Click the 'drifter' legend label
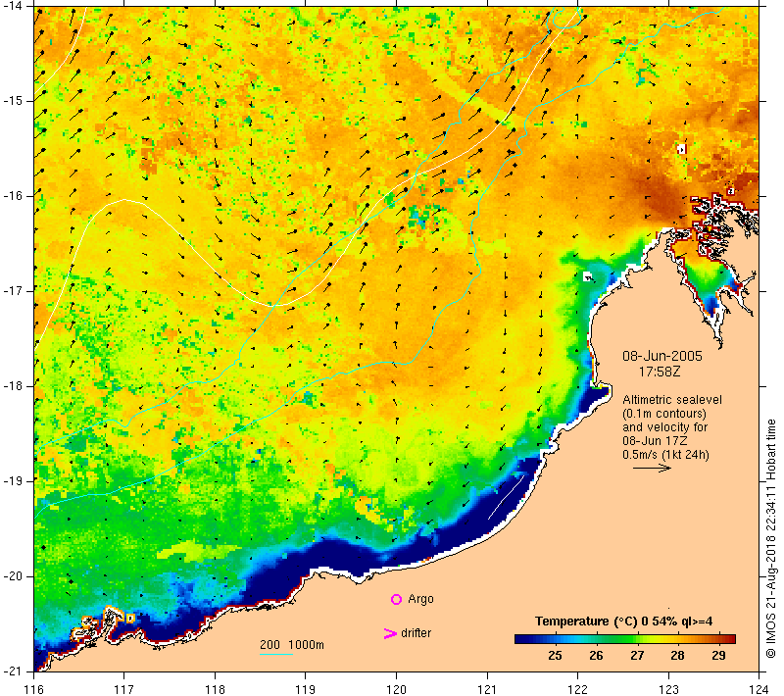 (416, 633)
